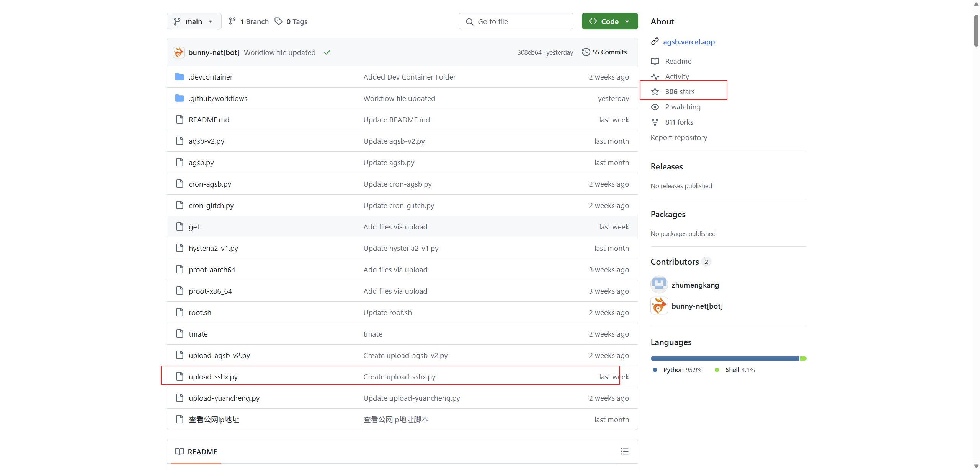Click the Shell 4.1% language link
Screen dimensions: 980x470
(735, 370)
